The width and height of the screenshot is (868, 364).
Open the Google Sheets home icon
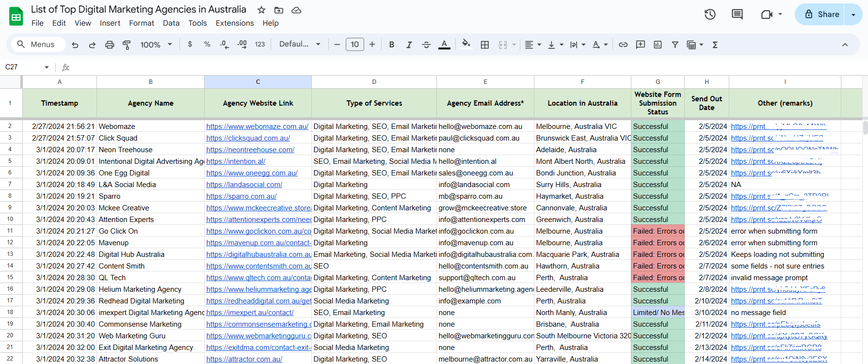[x=16, y=16]
